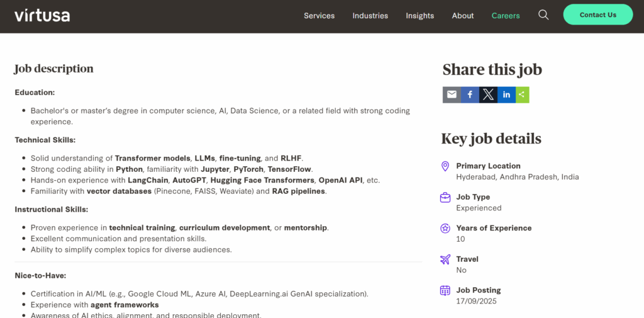Click the Travel airplane icon

445,259
